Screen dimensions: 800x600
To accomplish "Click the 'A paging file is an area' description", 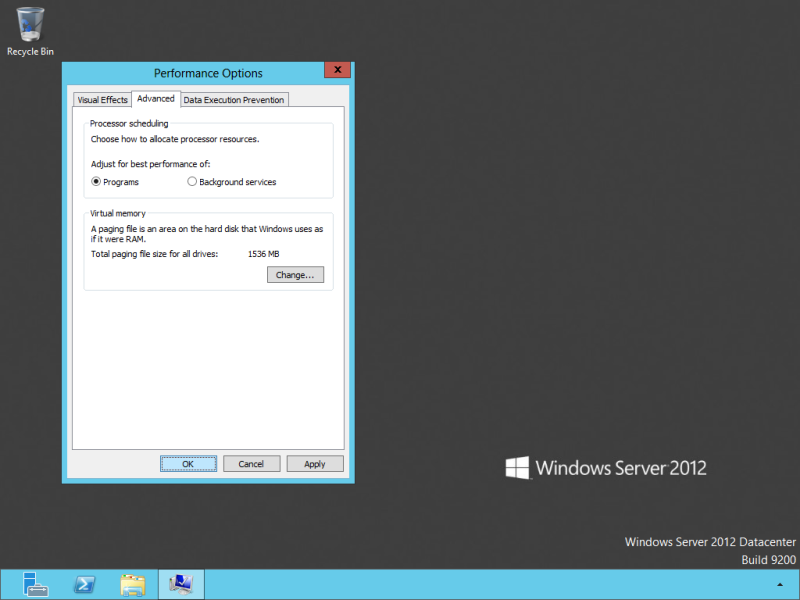I will [207, 234].
